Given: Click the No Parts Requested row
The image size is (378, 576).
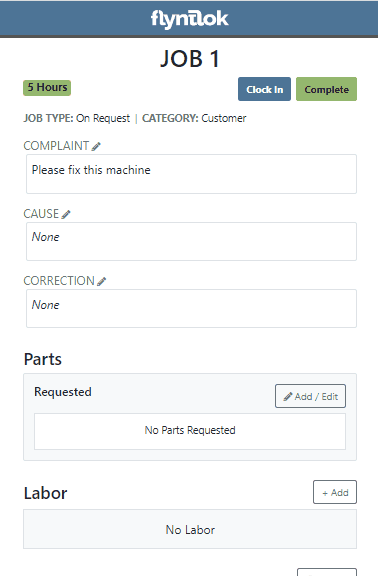Looking at the screenshot, I should tap(190, 431).
